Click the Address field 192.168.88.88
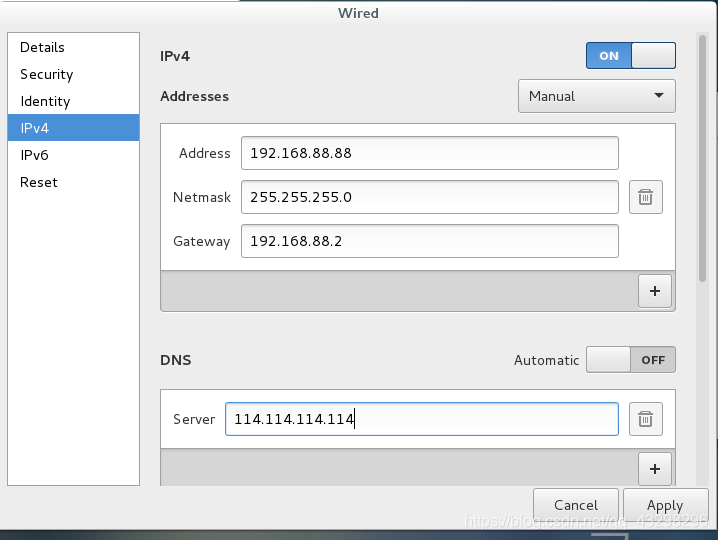The image size is (718, 540). tap(430, 153)
